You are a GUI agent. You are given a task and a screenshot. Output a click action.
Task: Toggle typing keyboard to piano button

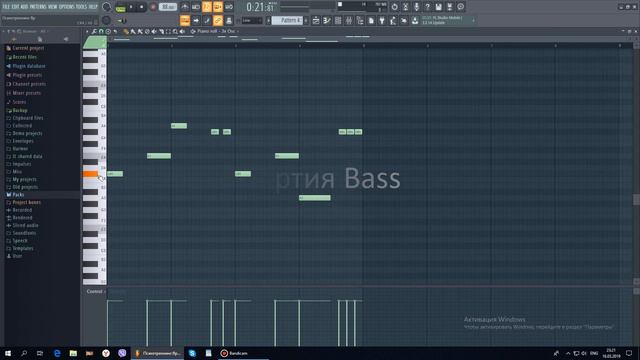tap(185, 20)
